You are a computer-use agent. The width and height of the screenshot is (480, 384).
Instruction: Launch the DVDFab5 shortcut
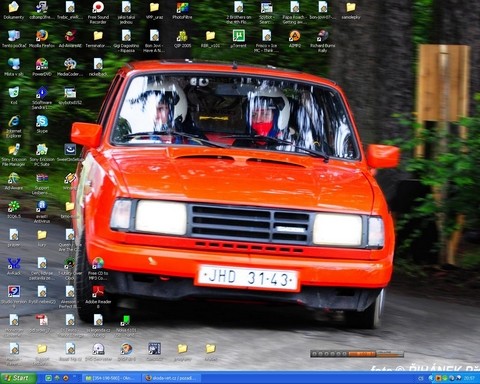click(x=126, y=353)
